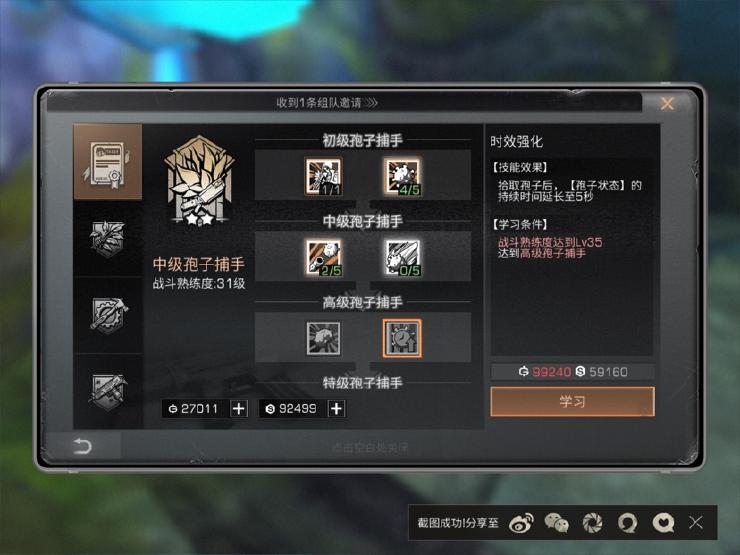Select the 0/5 skill icon
The image size is (740, 555).
[x=402, y=257]
